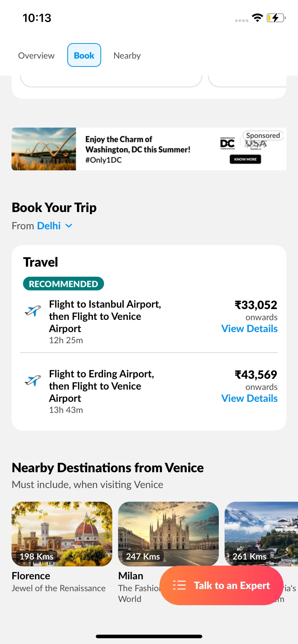View Details for the ₹33,052 flight

tap(249, 328)
